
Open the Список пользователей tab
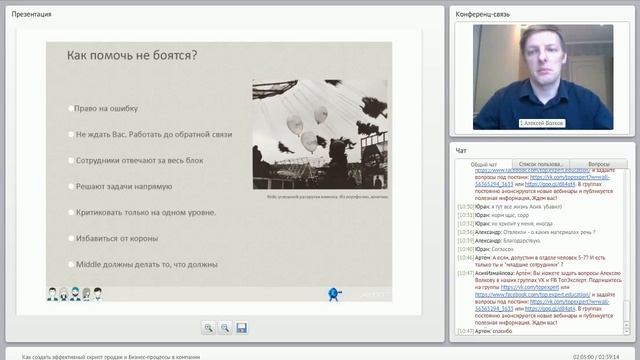click(x=540, y=164)
